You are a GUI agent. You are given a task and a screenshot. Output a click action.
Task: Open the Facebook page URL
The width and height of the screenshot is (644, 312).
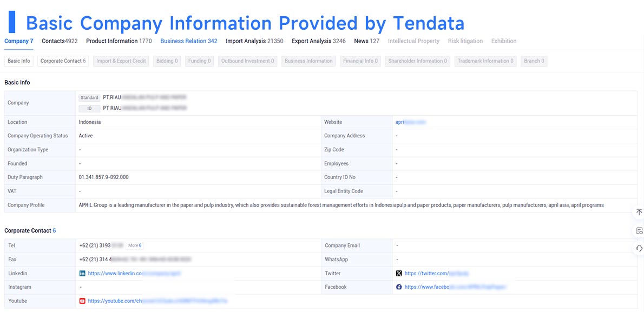point(455,287)
